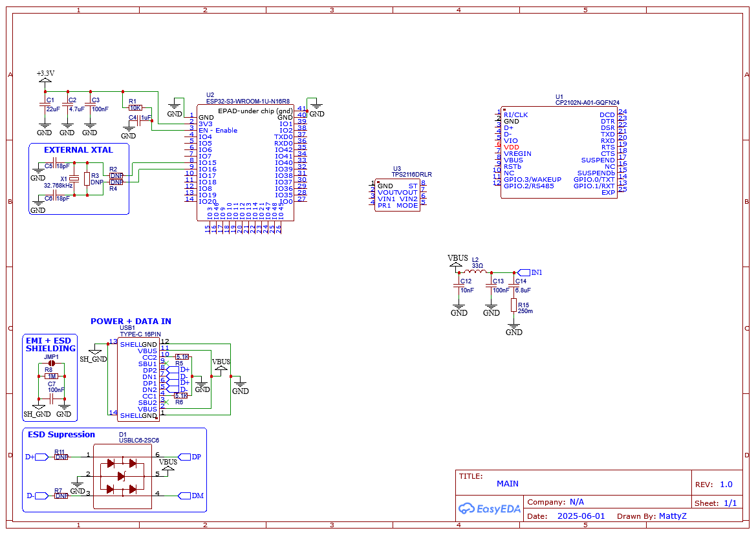Viewport: 756px width, 535px height.
Task: Click the Company N/A field
Action: 556,502
